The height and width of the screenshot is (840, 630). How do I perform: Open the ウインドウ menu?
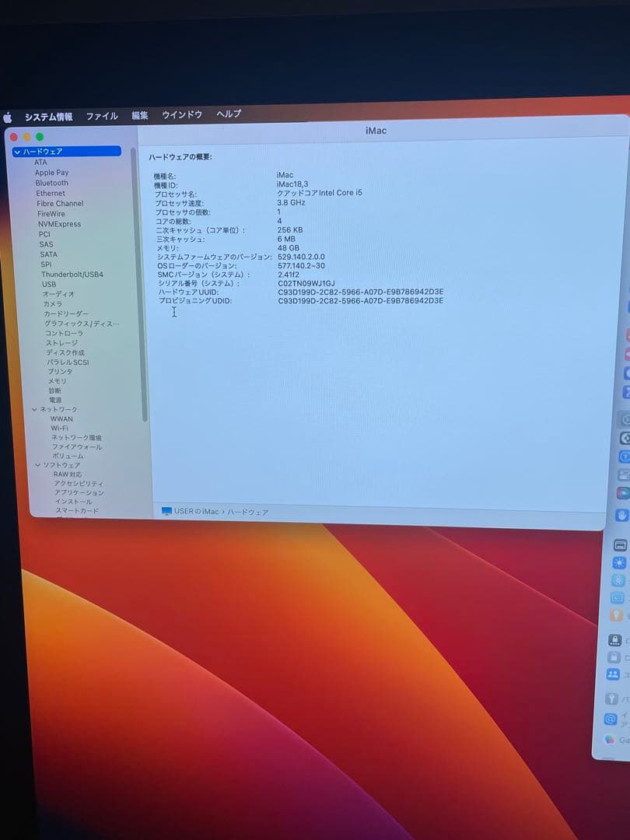click(181, 114)
